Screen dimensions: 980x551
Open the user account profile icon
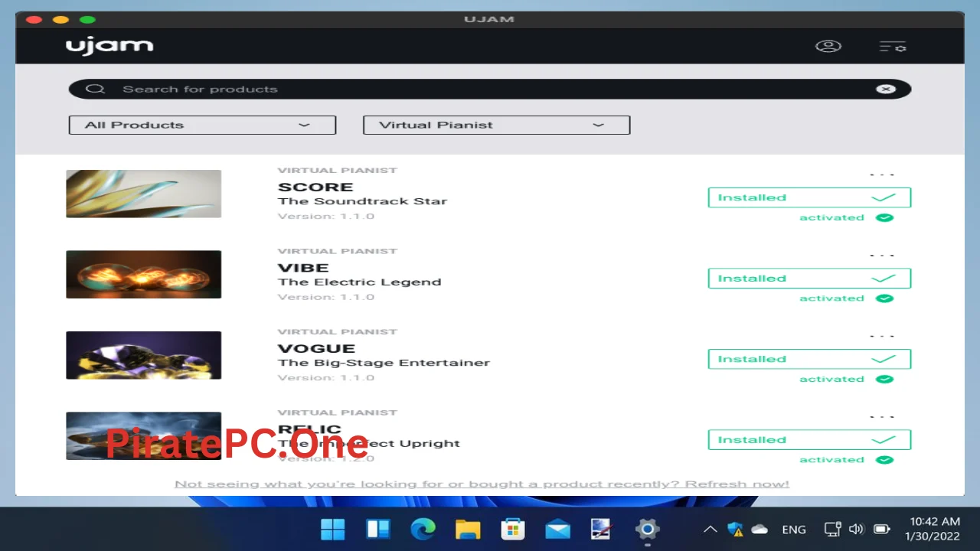point(828,47)
